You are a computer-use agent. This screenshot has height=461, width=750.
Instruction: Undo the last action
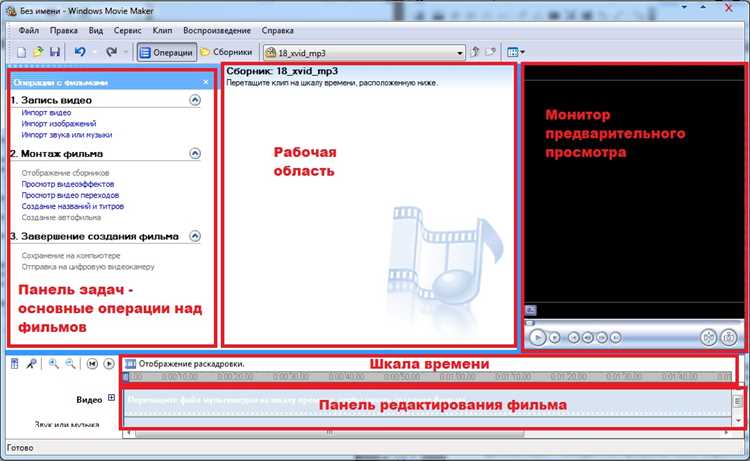(x=80, y=52)
